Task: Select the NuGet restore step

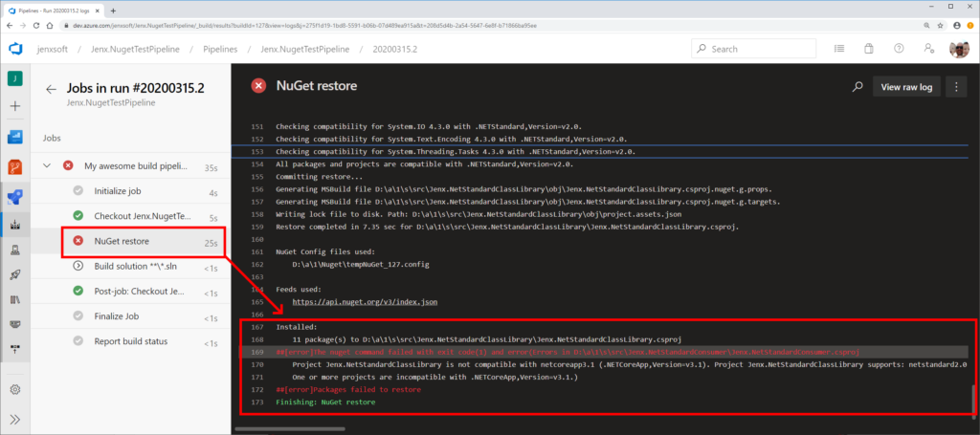Action: point(130,241)
